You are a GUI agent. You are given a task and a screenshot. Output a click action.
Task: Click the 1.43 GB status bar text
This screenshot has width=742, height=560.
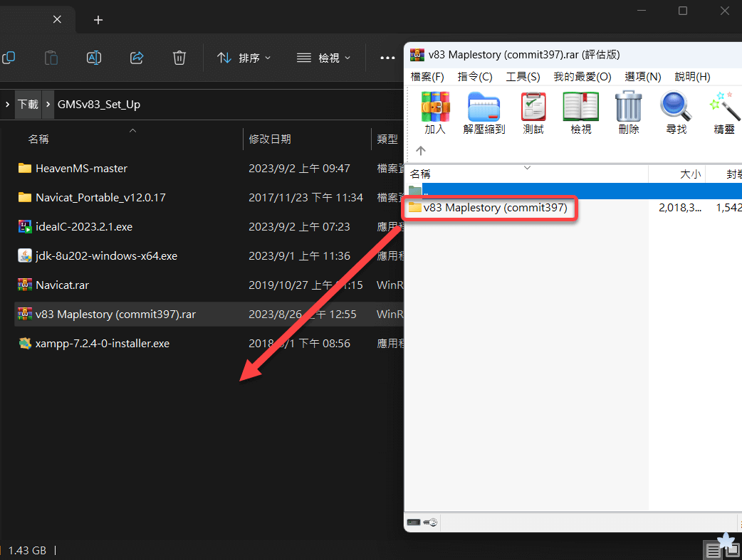[27, 551]
